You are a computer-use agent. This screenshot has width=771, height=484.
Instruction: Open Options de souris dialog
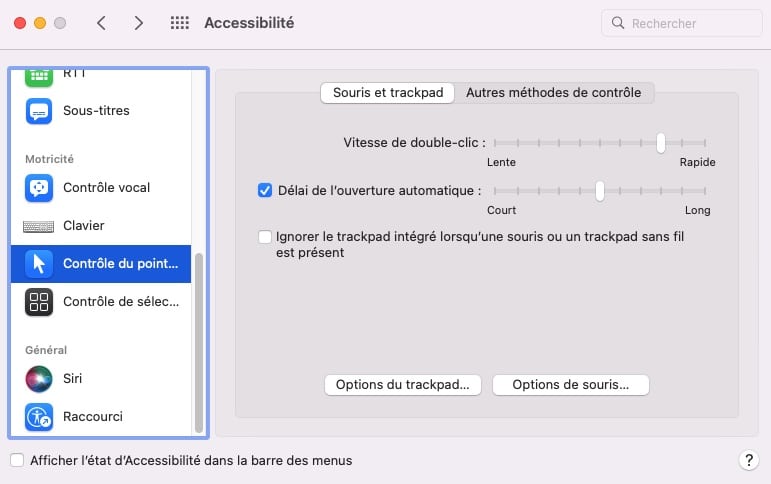(571, 385)
